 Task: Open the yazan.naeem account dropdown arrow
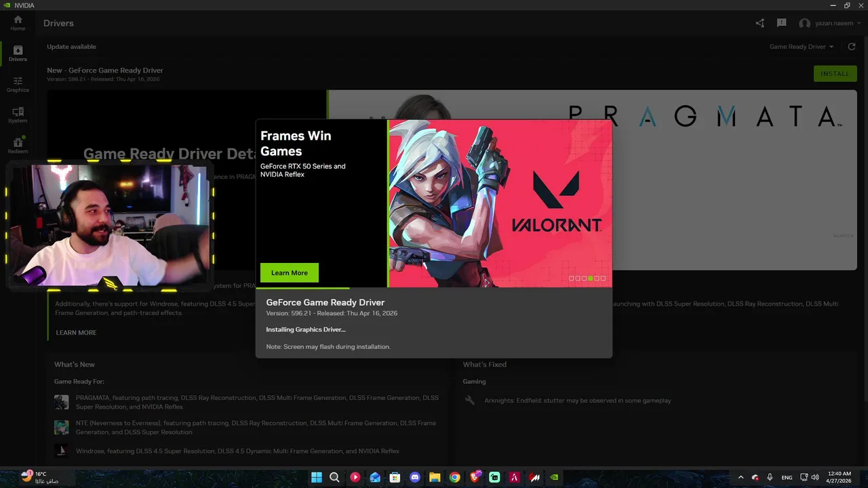pyautogui.click(x=859, y=23)
